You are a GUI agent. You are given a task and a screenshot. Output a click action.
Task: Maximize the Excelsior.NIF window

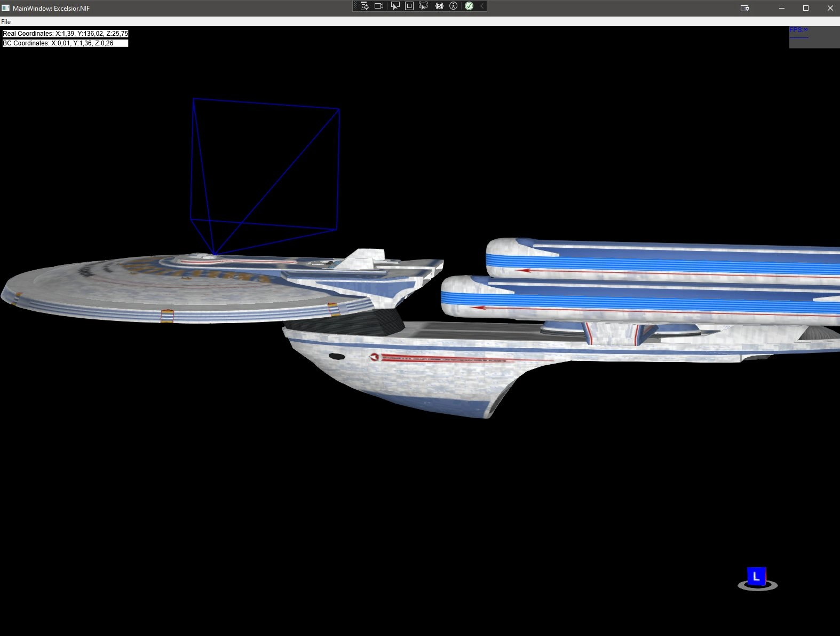click(x=806, y=8)
